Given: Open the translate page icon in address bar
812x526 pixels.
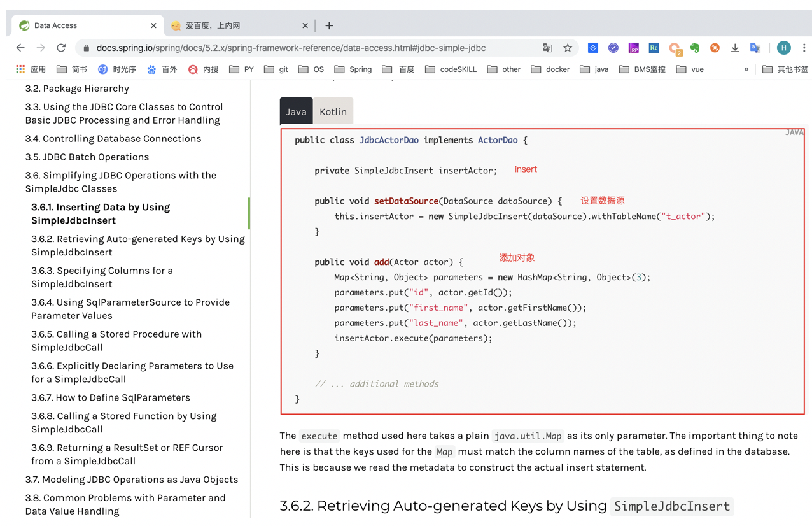Looking at the screenshot, I should coord(547,48).
